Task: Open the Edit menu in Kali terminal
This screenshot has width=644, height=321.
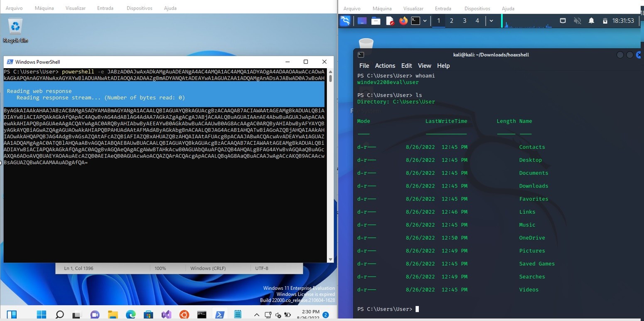Action: pos(406,66)
